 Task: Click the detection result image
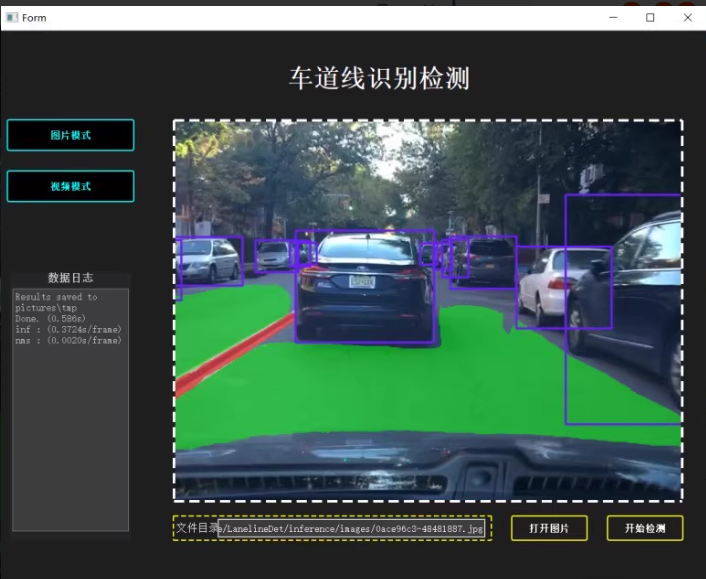click(x=428, y=311)
